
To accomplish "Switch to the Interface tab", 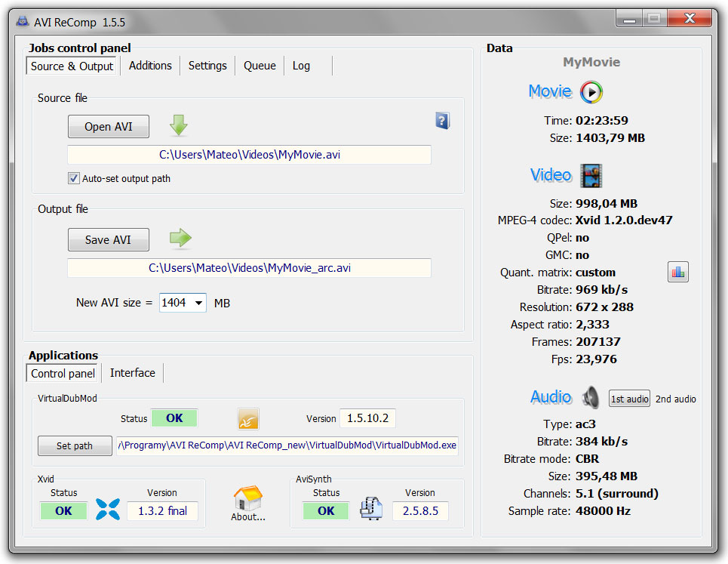I will pyautogui.click(x=133, y=373).
